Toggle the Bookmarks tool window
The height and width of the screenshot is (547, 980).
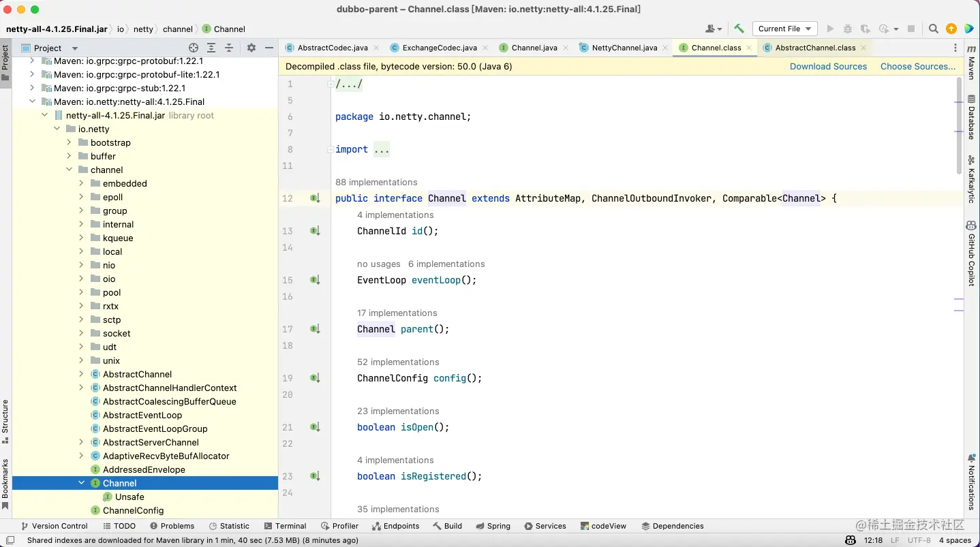point(5,484)
